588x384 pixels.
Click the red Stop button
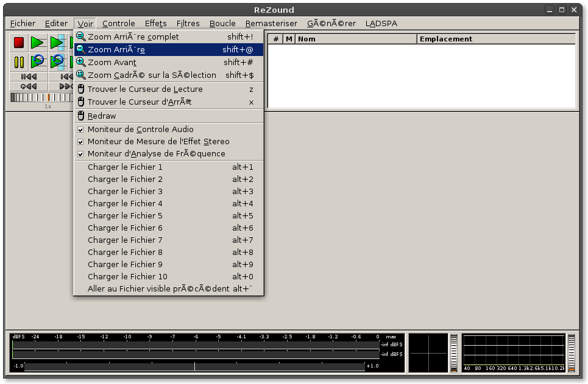pos(19,43)
